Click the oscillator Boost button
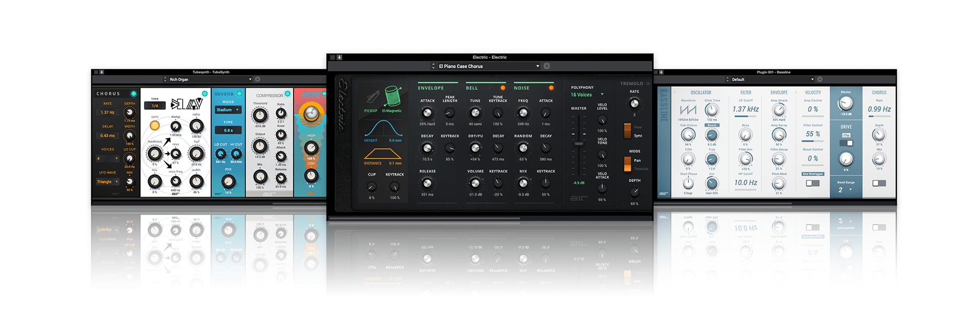The height and width of the screenshot is (309, 980). pyautogui.click(x=712, y=125)
